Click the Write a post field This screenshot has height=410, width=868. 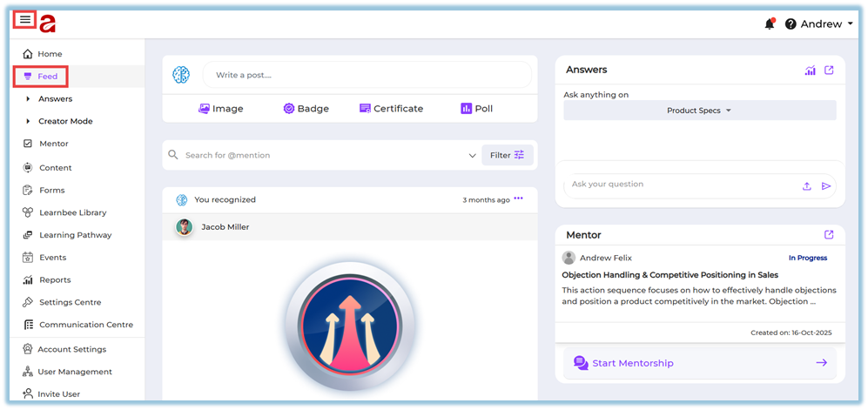click(366, 75)
